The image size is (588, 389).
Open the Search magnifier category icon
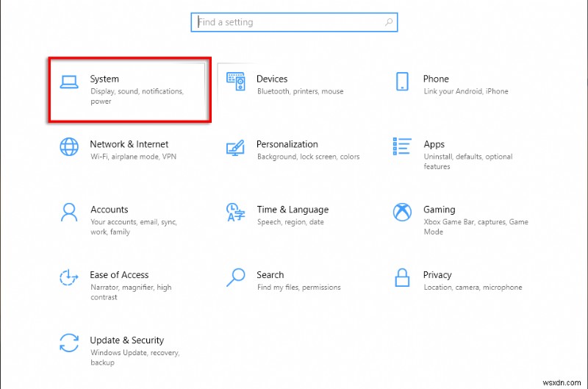pyautogui.click(x=235, y=277)
